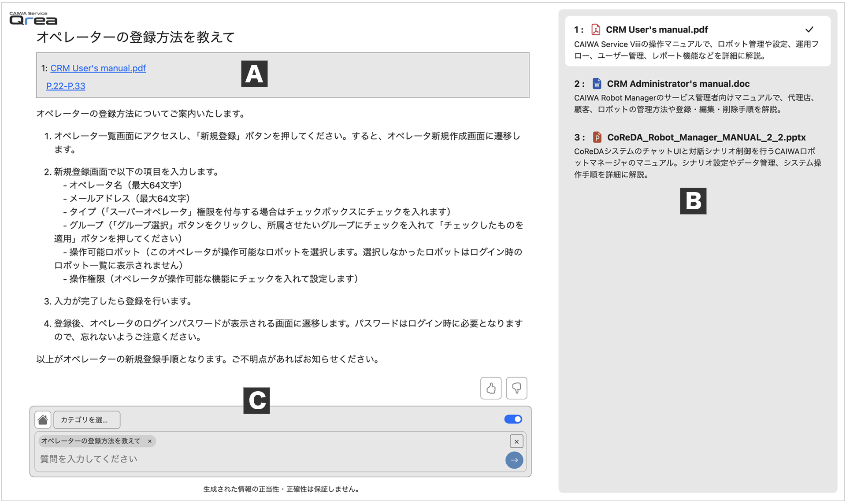Select the CoReDA_Robot_Manager_MANUAL_2_2.pptx entry
The height and width of the screenshot is (504, 846).
pyautogui.click(x=706, y=137)
